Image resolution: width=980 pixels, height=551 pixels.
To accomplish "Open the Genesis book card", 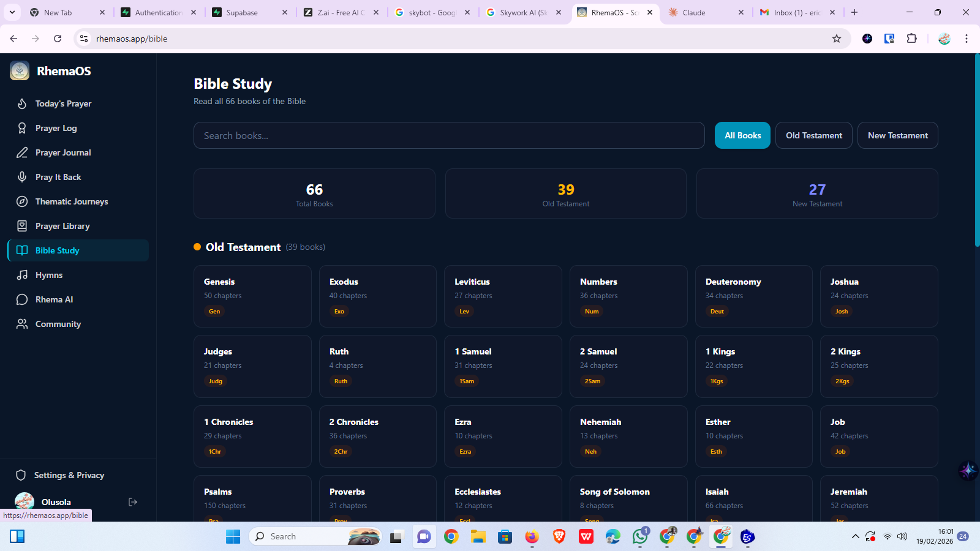I will tap(252, 296).
